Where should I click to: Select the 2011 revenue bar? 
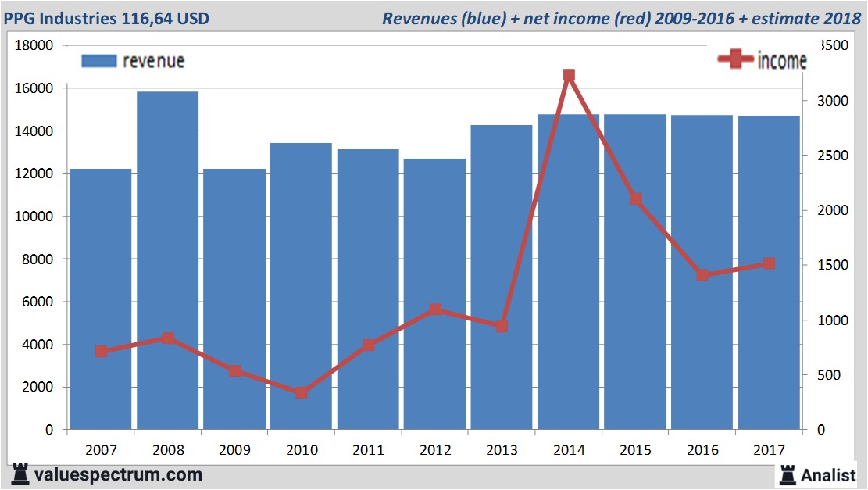coord(368,289)
